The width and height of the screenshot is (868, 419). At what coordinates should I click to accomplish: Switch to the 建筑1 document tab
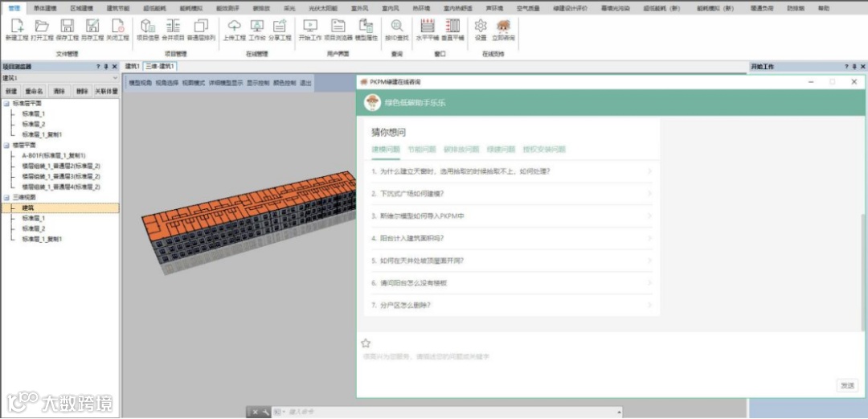click(133, 67)
